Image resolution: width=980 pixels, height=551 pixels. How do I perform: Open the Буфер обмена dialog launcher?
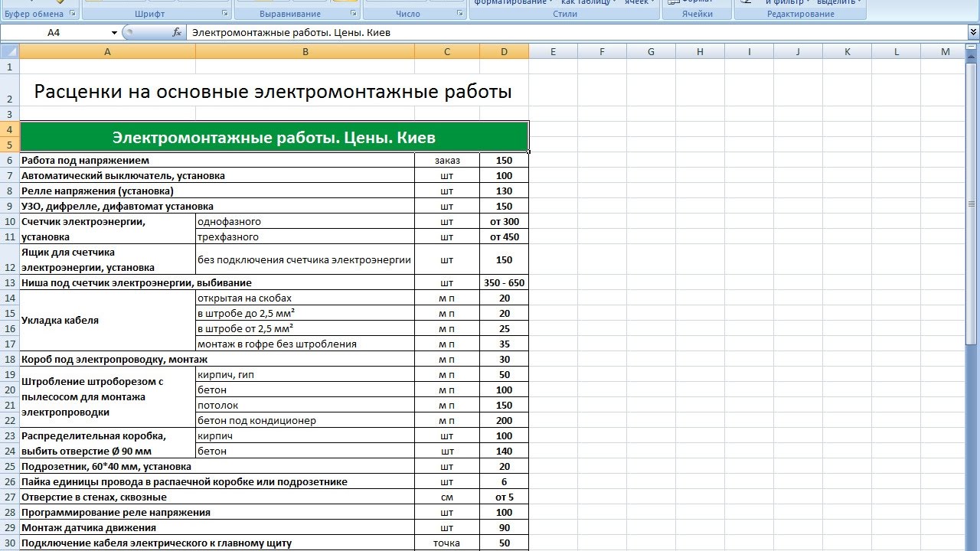click(x=73, y=14)
